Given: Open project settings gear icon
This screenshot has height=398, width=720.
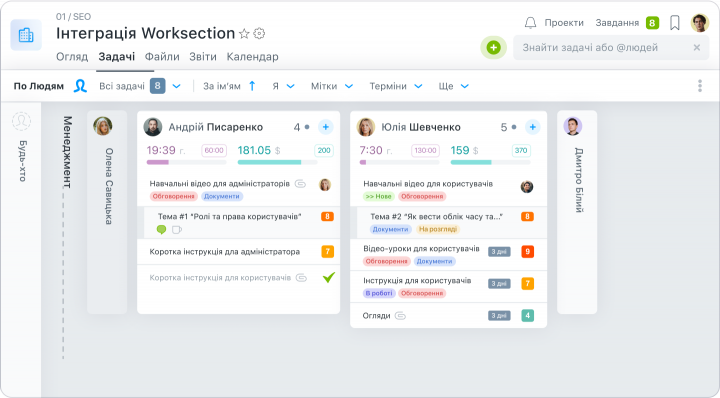Looking at the screenshot, I should [259, 34].
